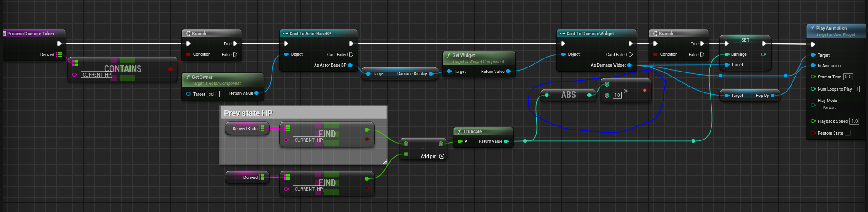Click False pin of Branch after Cast To DamageWidget
This screenshot has width=868, height=212.
[702, 54]
